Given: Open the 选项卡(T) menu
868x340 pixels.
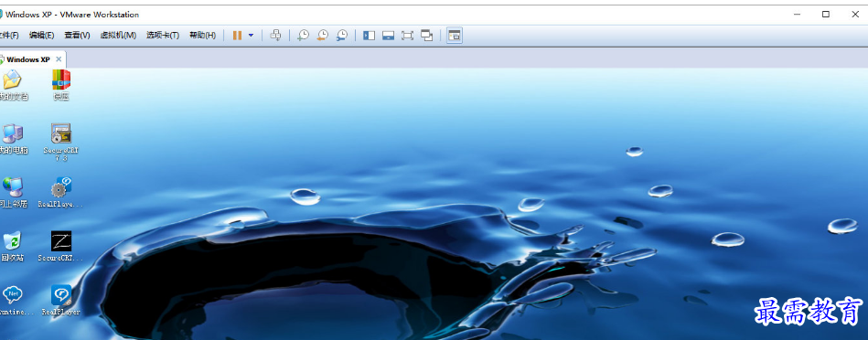Looking at the screenshot, I should [x=163, y=36].
